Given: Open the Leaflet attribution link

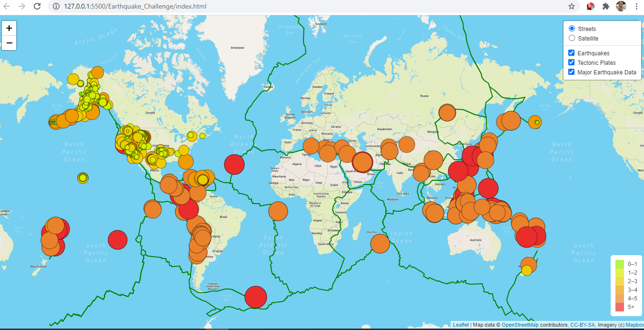Looking at the screenshot, I should tap(461, 325).
